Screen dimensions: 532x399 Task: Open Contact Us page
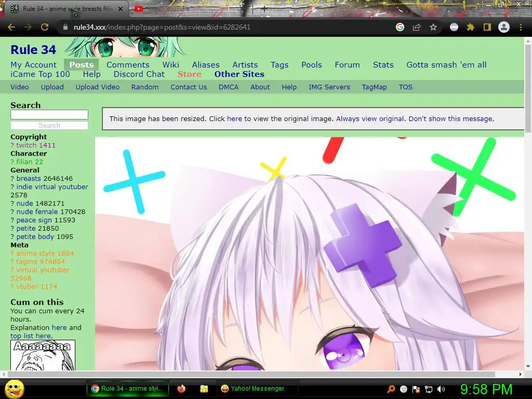[189, 87]
